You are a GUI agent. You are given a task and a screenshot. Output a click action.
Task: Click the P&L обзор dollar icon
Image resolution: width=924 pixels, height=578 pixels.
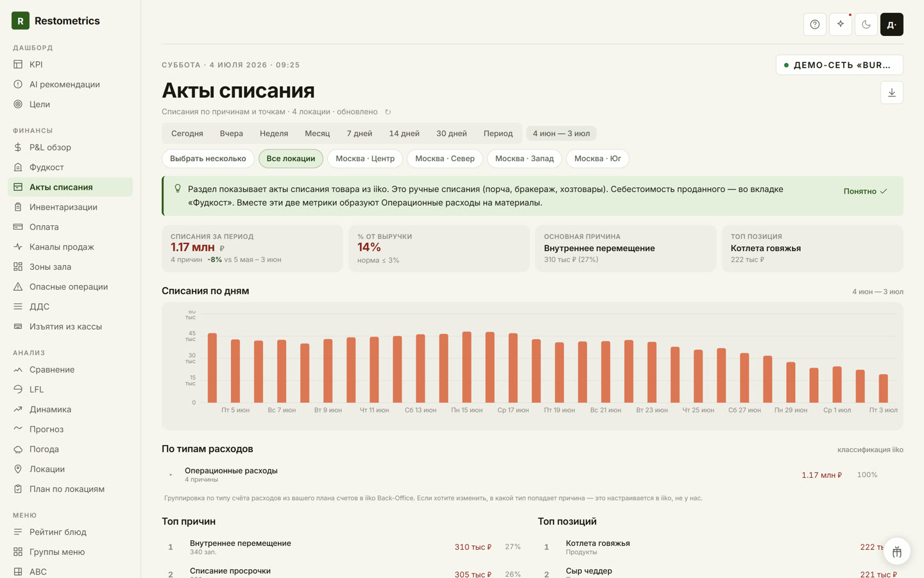[x=18, y=147]
